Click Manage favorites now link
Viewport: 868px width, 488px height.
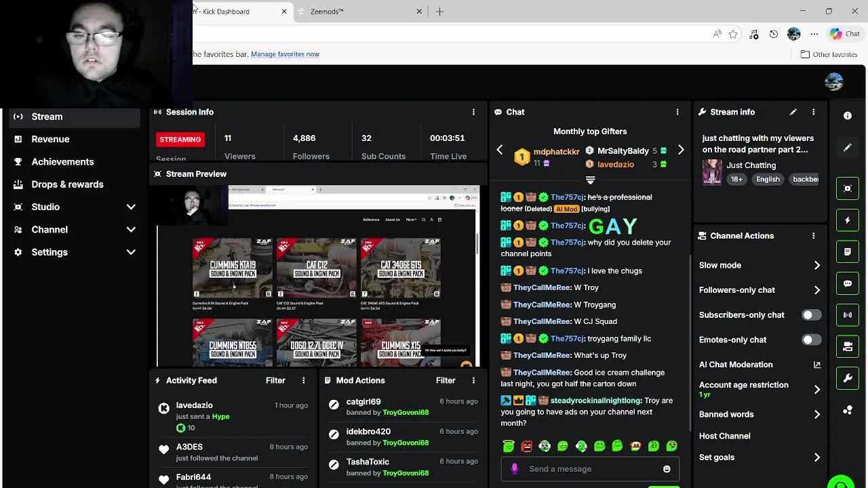point(285,54)
